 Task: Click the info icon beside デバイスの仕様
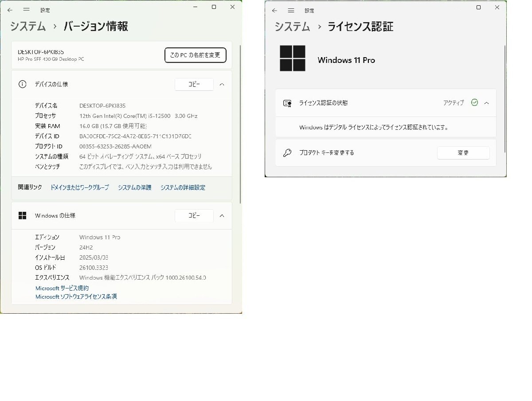pyautogui.click(x=22, y=84)
